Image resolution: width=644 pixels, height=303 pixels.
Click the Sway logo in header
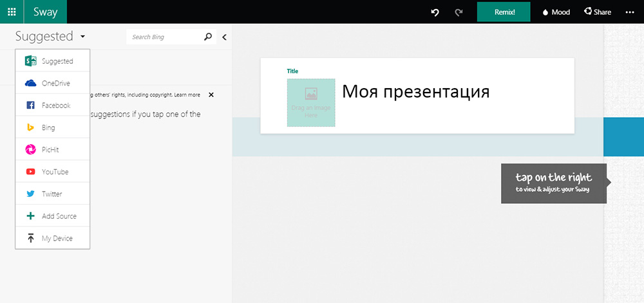(45, 12)
